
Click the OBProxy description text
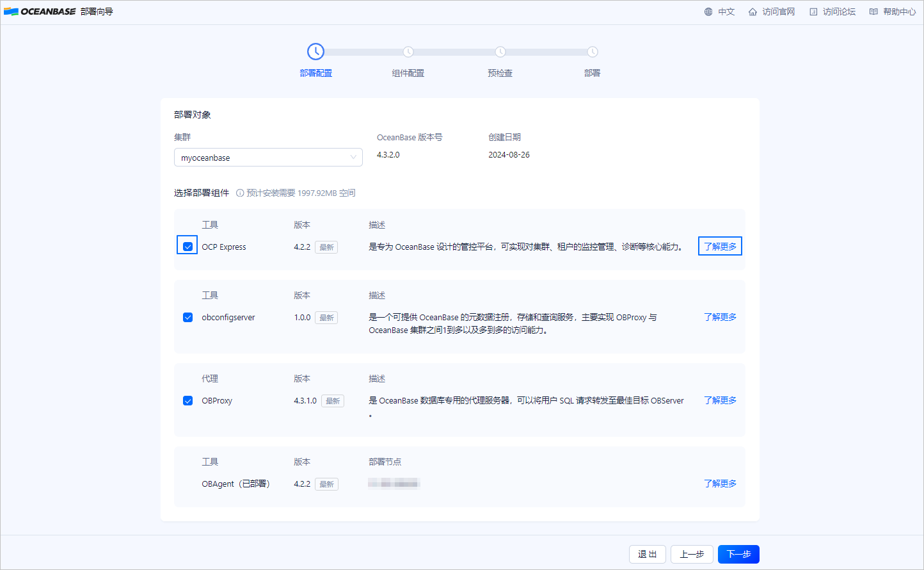click(526, 407)
